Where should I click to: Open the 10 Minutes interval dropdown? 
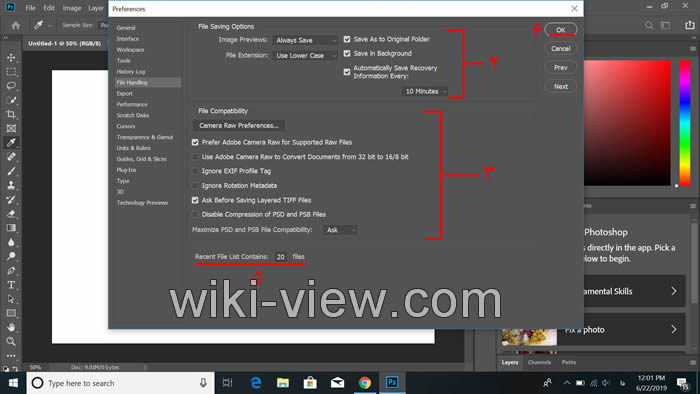[425, 91]
